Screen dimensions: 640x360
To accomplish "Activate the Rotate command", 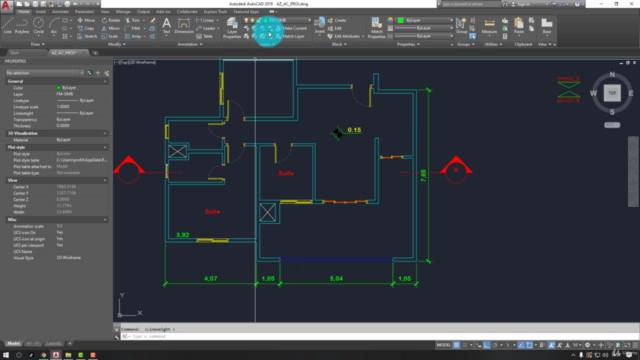I will [111, 20].
